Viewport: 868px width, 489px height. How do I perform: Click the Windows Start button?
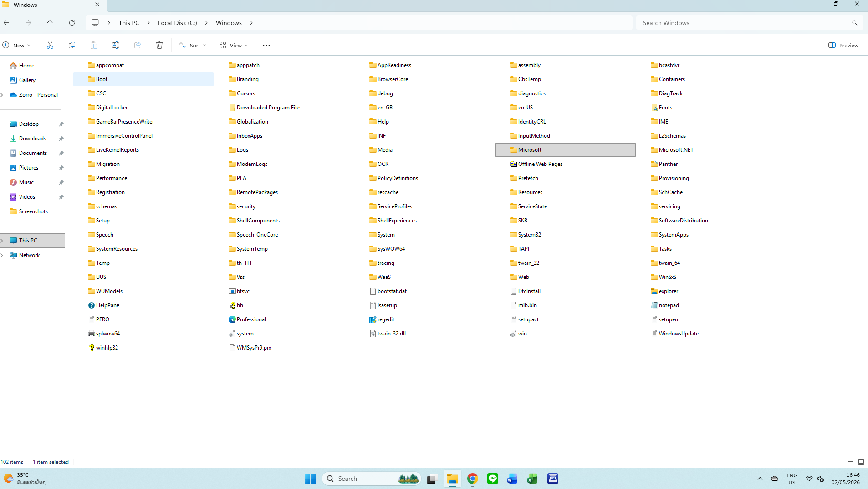[311, 479]
